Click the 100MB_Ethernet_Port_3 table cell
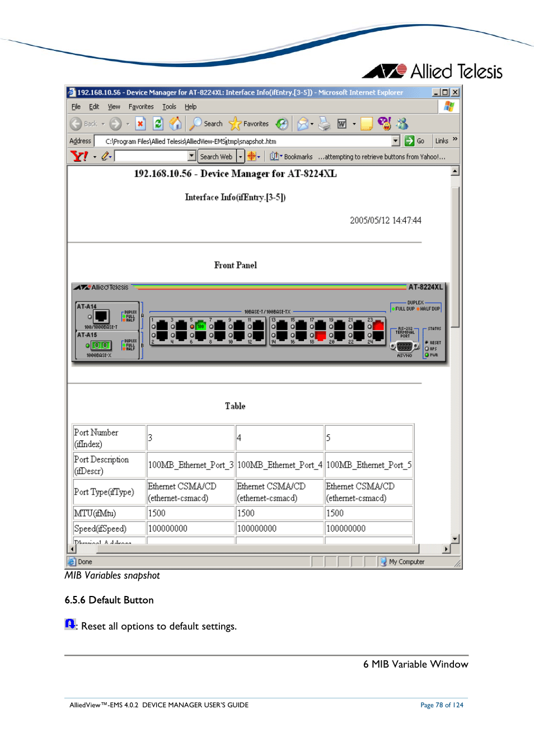The image size is (534, 756). tap(190, 465)
